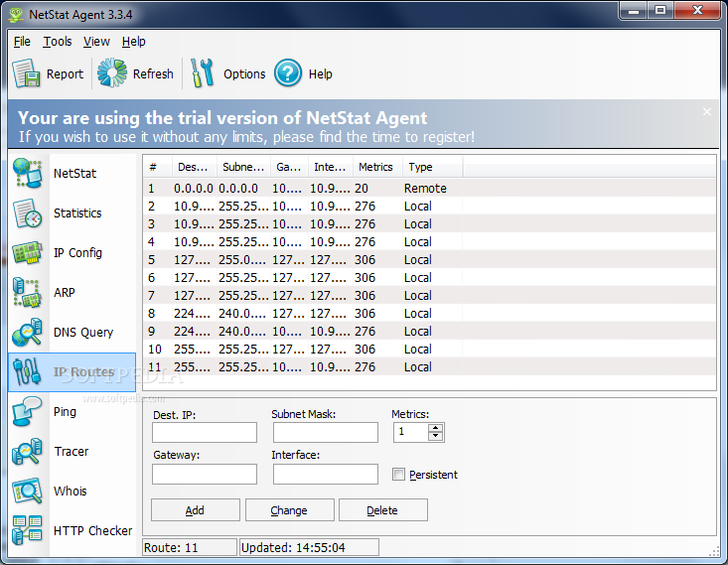Focus the Gateway input field
The width and height of the screenshot is (728, 565).
[x=205, y=474]
